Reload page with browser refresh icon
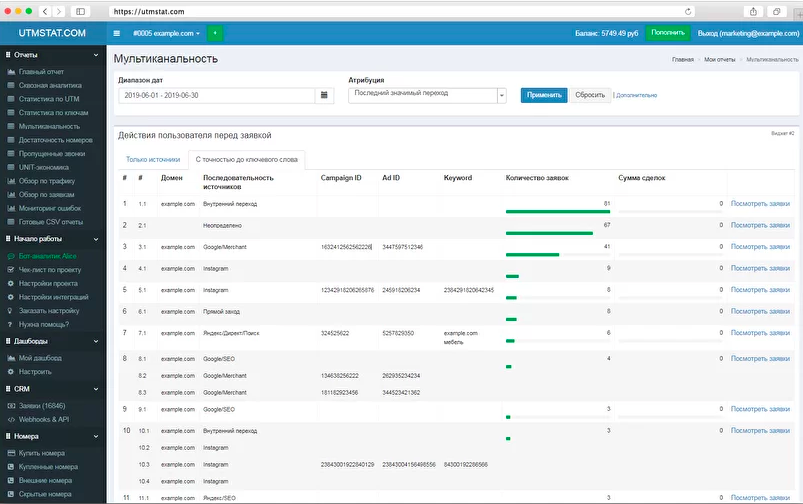The image size is (803, 504). pyautogui.click(x=688, y=11)
